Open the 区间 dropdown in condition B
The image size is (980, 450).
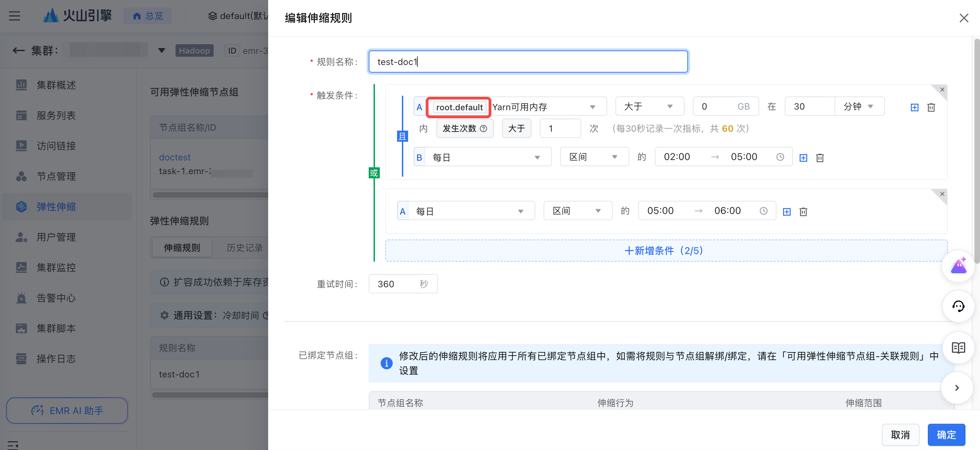594,157
